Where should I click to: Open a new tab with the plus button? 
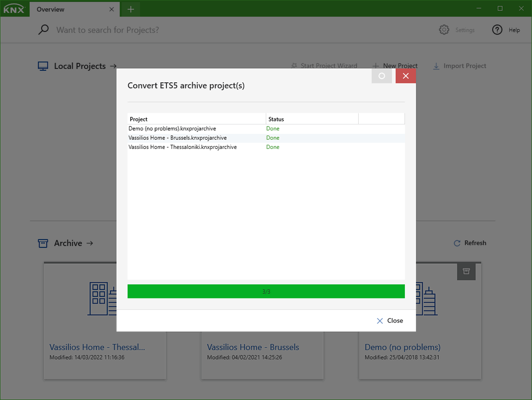pyautogui.click(x=131, y=9)
